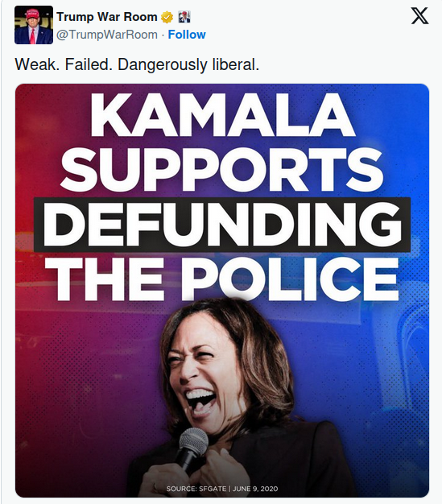Open the X logo link

[419, 16]
